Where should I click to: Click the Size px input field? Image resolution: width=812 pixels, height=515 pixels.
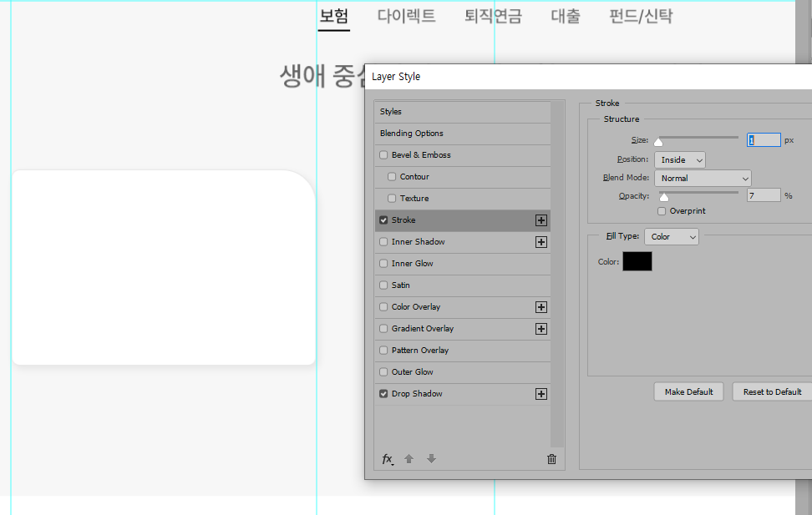pyautogui.click(x=764, y=139)
